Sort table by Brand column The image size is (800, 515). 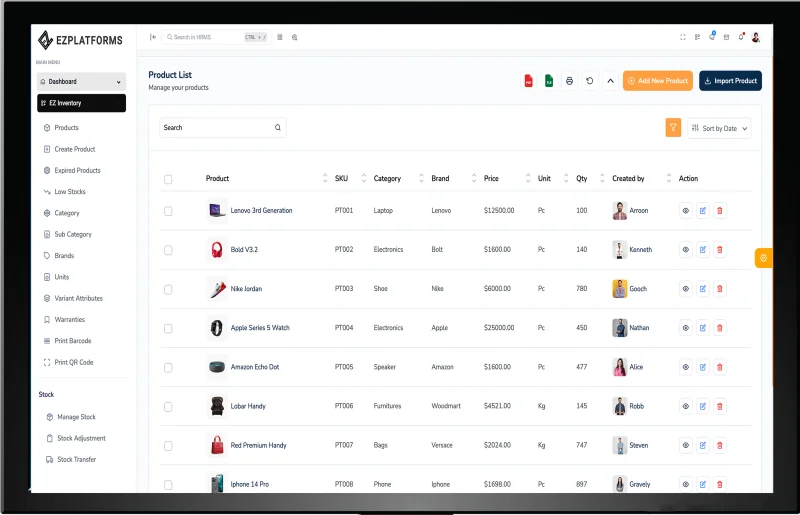(x=474, y=178)
